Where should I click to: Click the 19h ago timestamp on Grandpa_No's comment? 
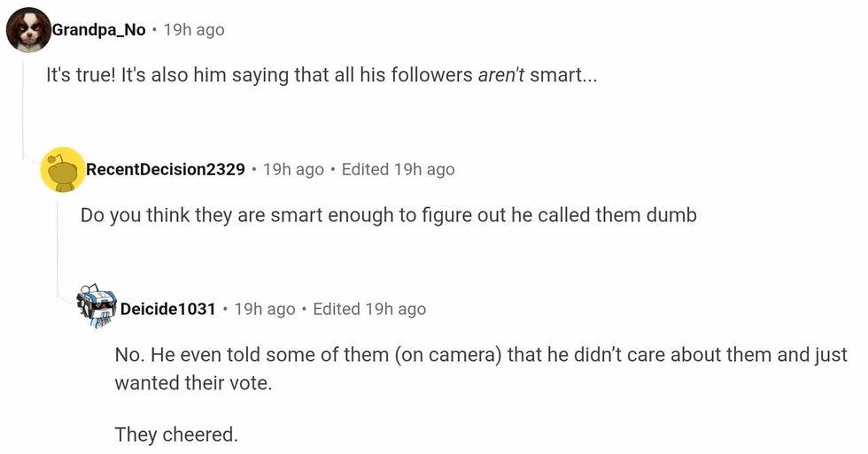194,30
